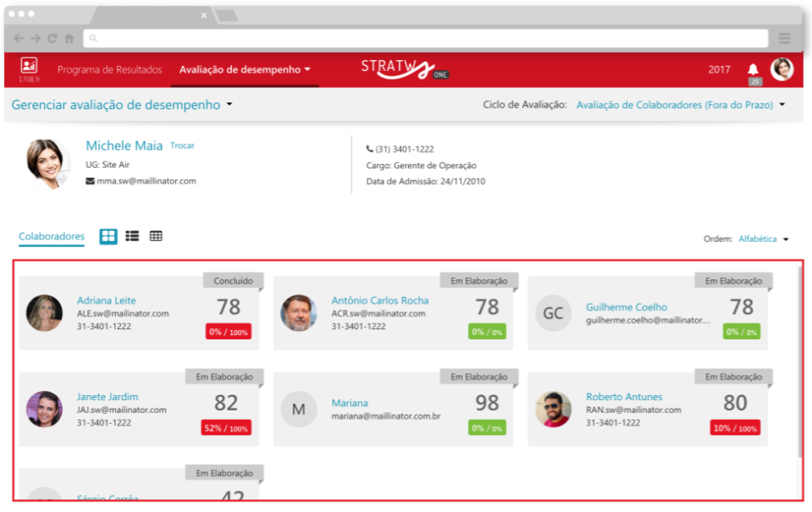
Task: Switch to card grid view
Action: pos(108,236)
